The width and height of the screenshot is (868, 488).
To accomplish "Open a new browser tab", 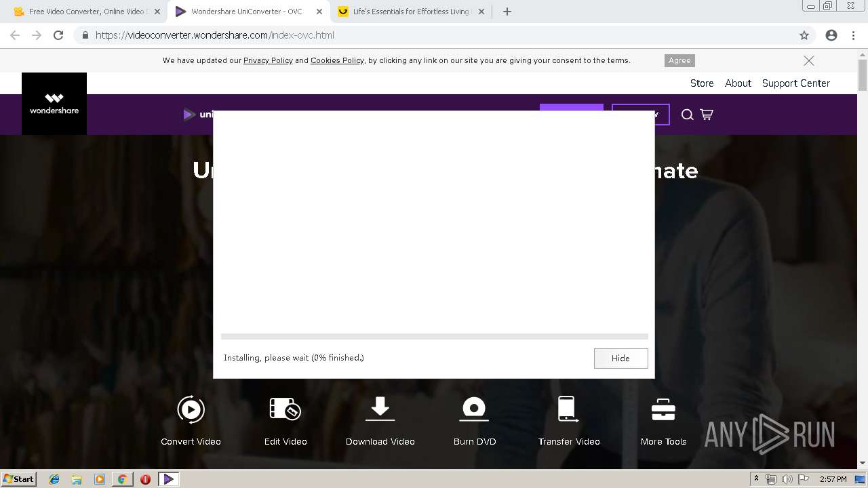I will tap(507, 12).
